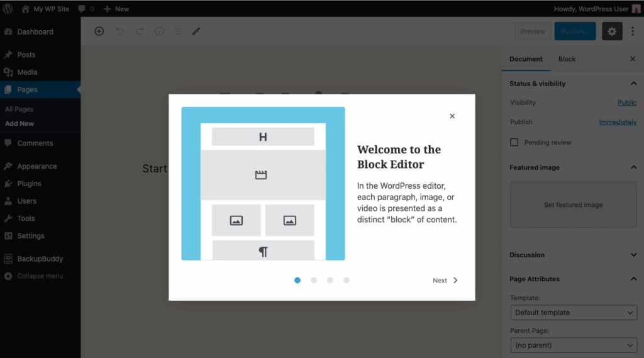
Task: Go to Plugins in sidebar
Action: [29, 183]
